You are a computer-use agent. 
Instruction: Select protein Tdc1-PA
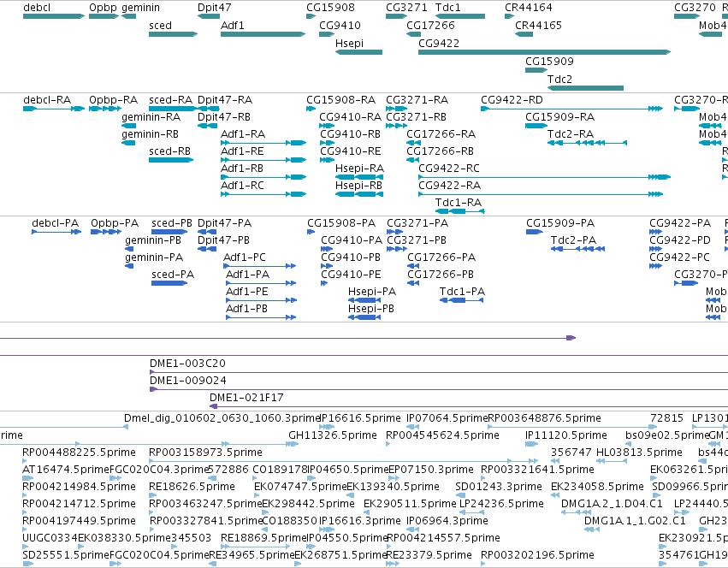pyautogui.click(x=461, y=300)
